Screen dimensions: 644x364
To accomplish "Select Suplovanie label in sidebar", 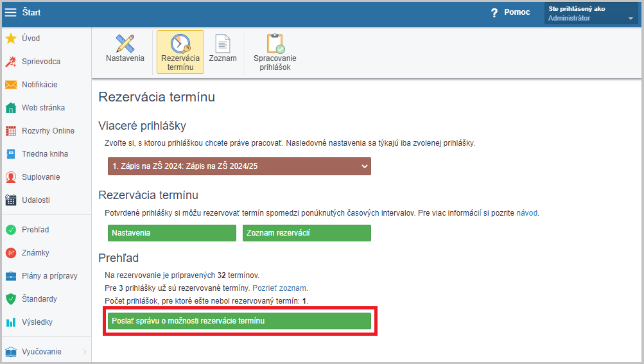I will pos(41,177).
